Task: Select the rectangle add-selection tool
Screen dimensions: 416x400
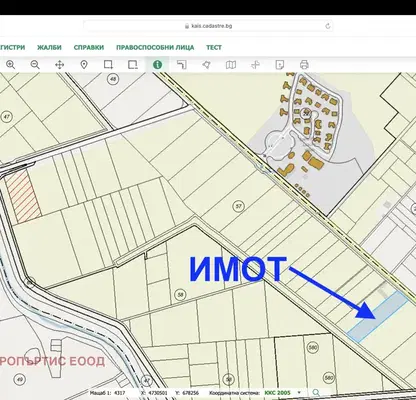Action: click(x=108, y=65)
